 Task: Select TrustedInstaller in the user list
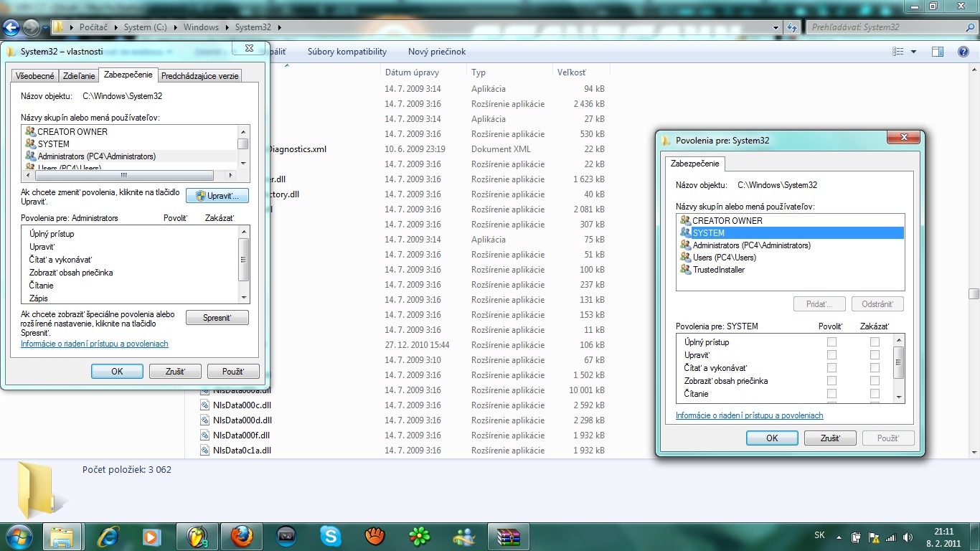718,270
